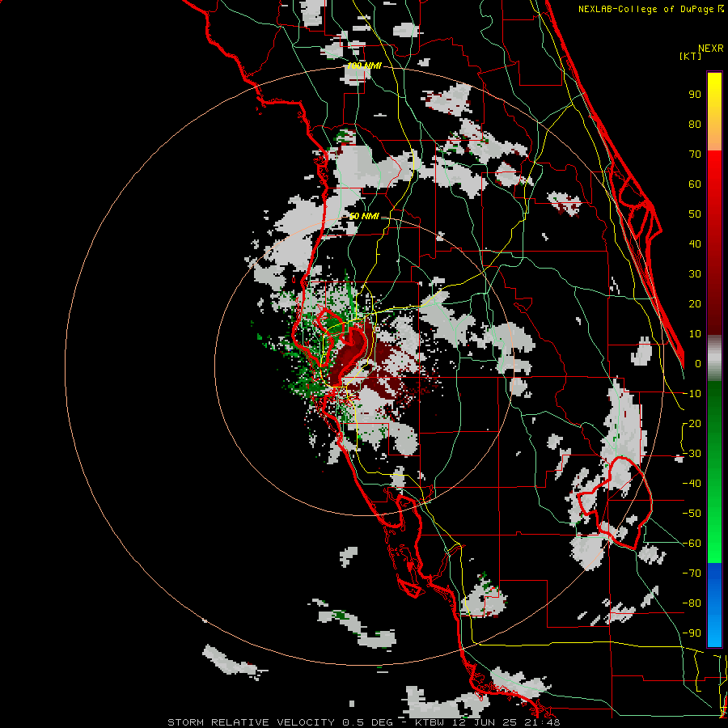Click the positive 90 knot scale label
728x728 pixels.
pos(695,95)
